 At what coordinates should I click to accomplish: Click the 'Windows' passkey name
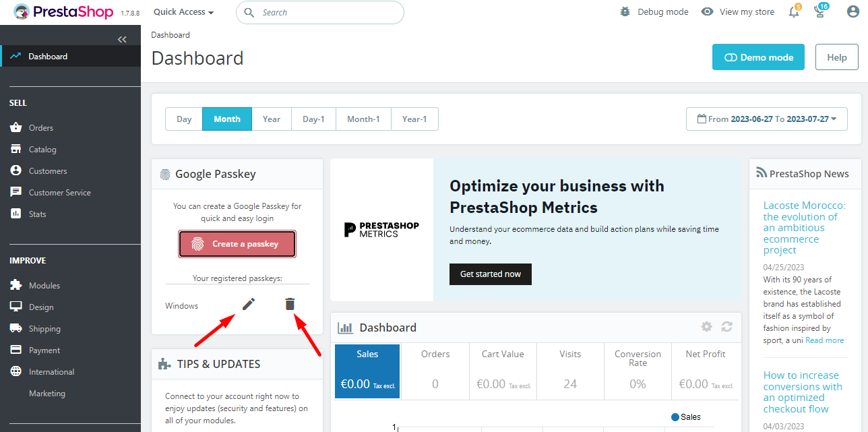(x=182, y=306)
